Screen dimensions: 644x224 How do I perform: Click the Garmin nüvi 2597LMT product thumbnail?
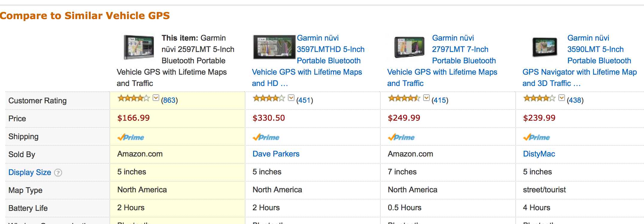tap(139, 47)
